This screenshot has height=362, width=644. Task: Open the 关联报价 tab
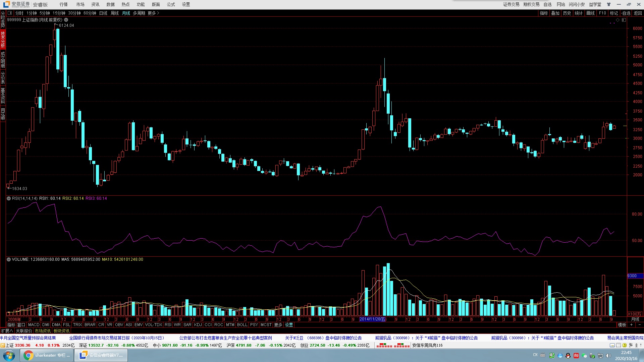coord(24,331)
